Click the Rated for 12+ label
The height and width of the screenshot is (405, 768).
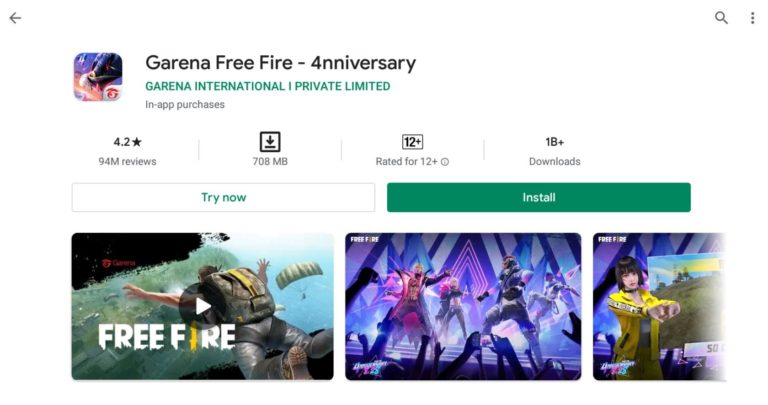[407, 162]
